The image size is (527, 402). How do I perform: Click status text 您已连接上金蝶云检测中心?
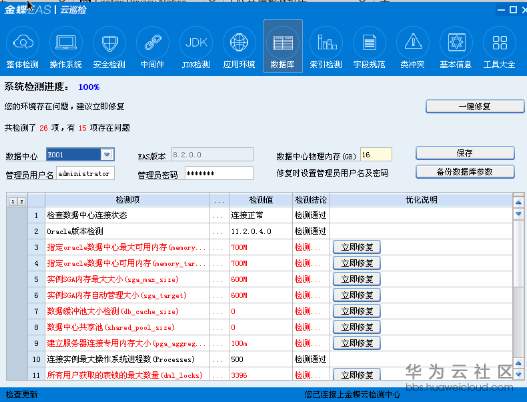pos(352,394)
